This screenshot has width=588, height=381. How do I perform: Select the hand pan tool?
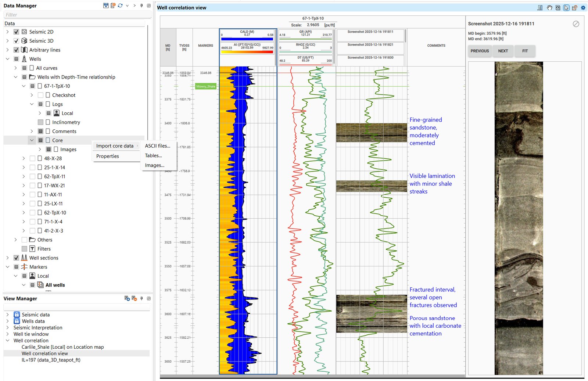549,8
